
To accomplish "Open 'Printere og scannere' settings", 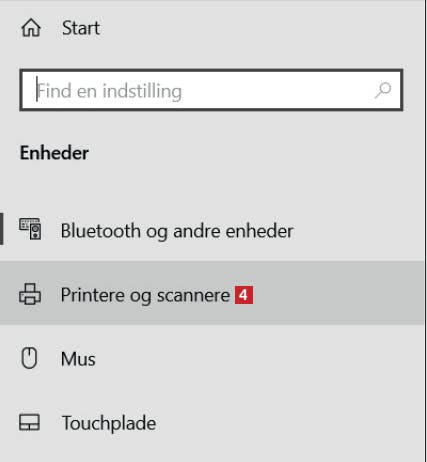I will click(x=145, y=295).
